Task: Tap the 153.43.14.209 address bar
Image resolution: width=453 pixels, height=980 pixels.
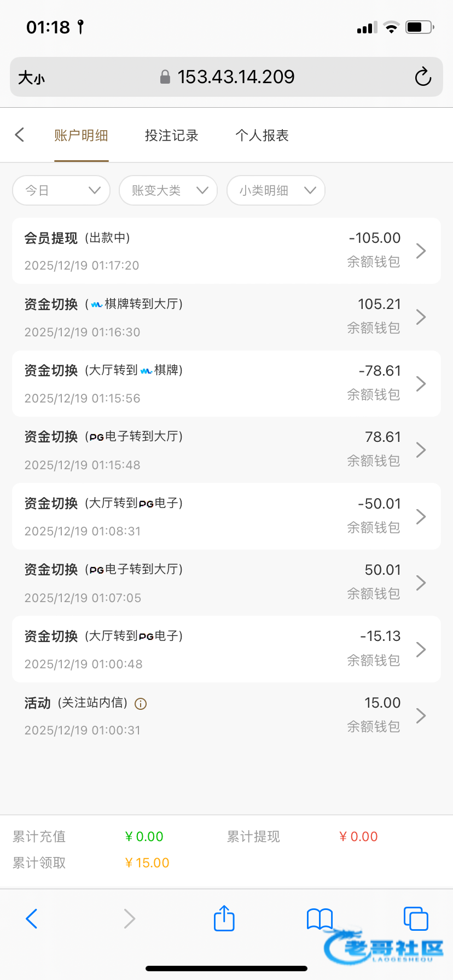Action: [235, 77]
